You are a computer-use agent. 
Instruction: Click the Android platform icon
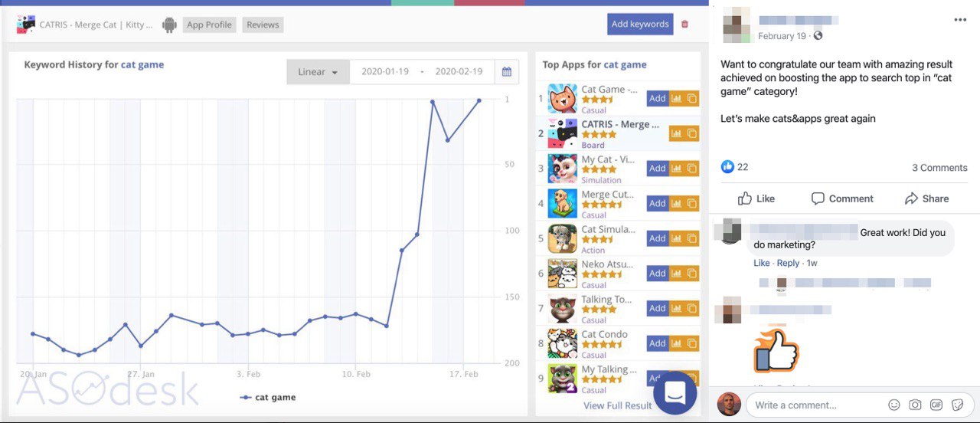169,25
